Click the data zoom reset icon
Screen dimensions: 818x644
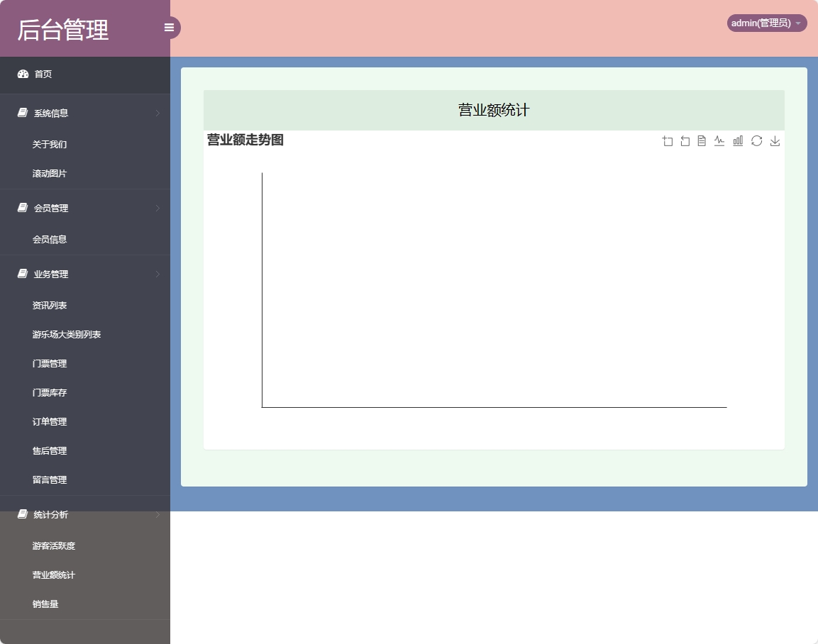point(685,141)
